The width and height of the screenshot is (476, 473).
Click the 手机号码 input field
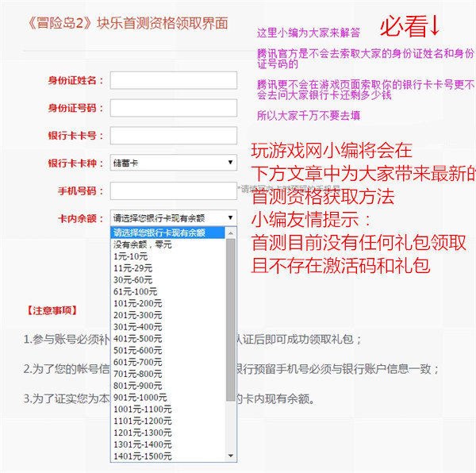coord(173,191)
